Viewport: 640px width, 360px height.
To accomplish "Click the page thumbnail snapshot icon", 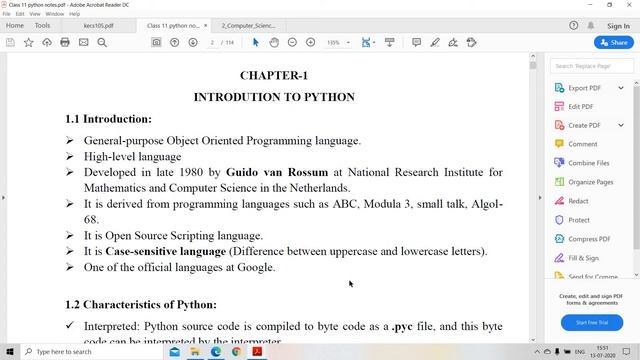I will pyautogui.click(x=156, y=42).
